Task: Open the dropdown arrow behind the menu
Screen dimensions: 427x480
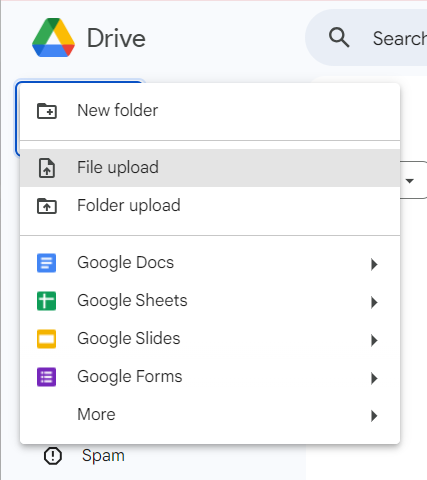Action: pyautogui.click(x=410, y=181)
